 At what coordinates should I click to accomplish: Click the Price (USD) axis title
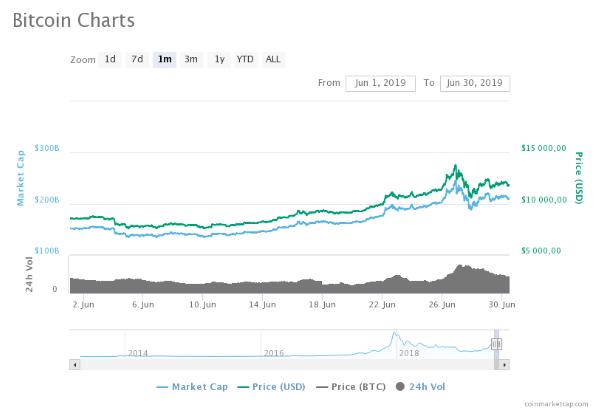point(579,177)
